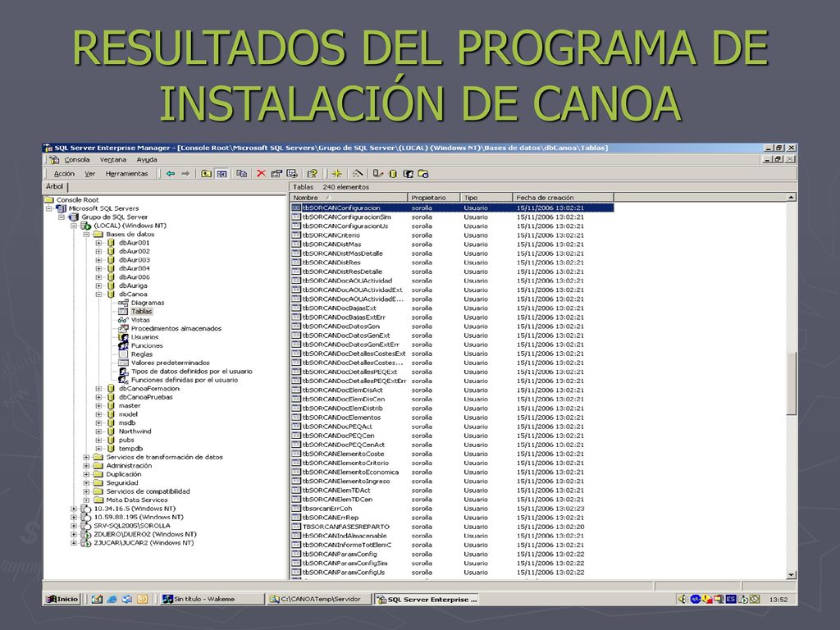Open the Consola menu
Screen dimensions: 840x630
[76, 160]
